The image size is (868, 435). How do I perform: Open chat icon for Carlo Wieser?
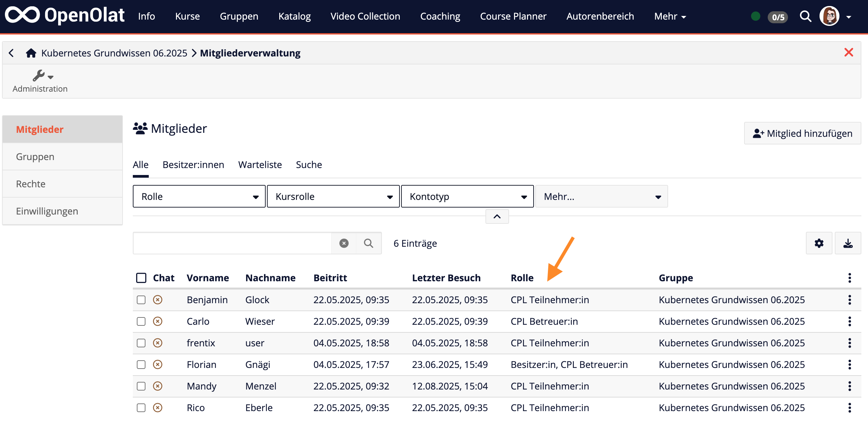[158, 321]
